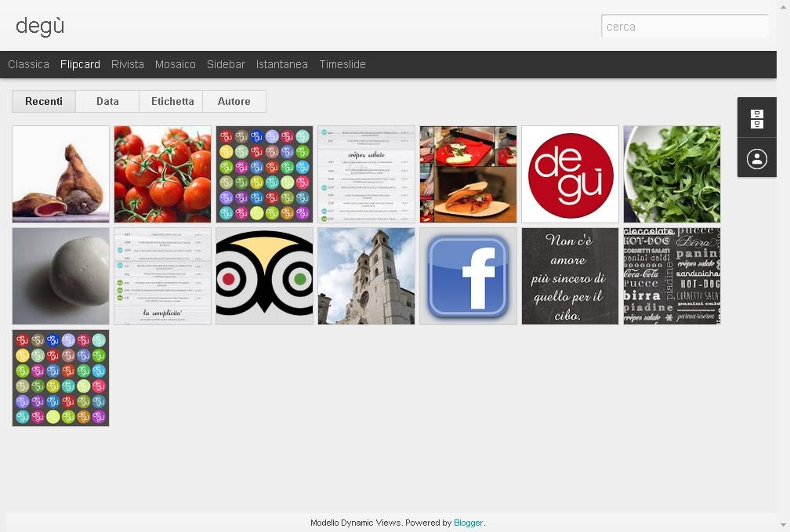Open the colorful degù circles card in the bottom row
This screenshot has height=532, width=790.
60,378
